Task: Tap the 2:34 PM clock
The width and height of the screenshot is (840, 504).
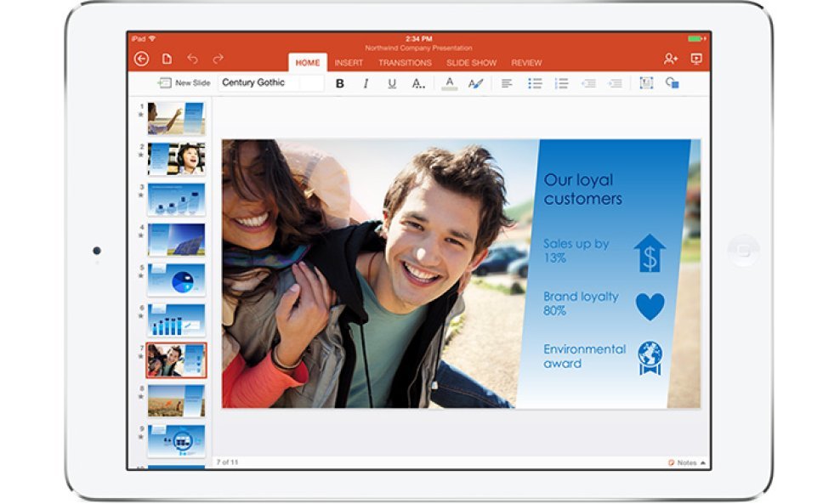Action: pyautogui.click(x=418, y=38)
